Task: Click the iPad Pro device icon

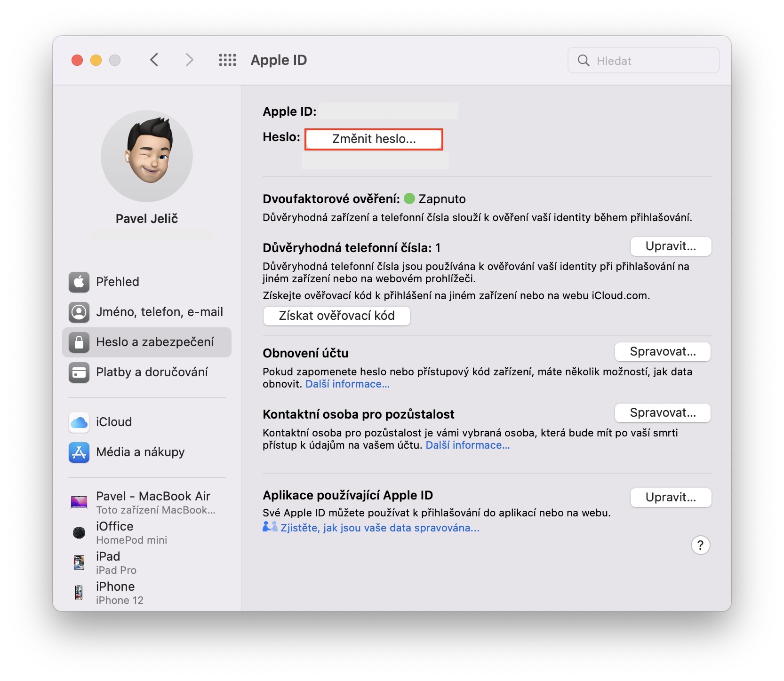Action: pos(79,562)
